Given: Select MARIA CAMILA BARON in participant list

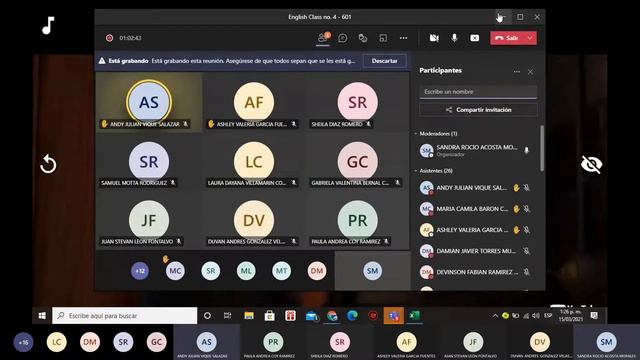Looking at the screenshot, I should pos(476,209).
